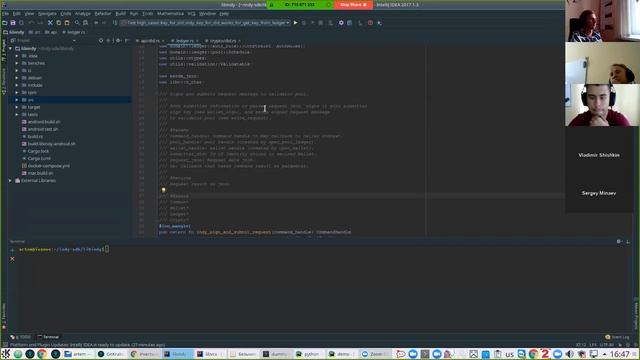Click the red Stop toolbar icon

(x=370, y=23)
